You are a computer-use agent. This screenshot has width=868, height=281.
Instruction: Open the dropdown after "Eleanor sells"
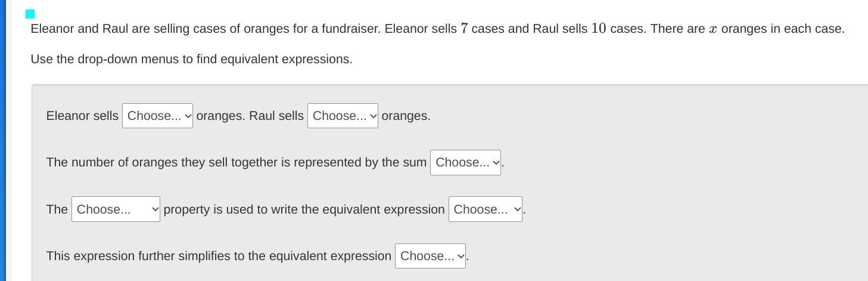tap(157, 116)
